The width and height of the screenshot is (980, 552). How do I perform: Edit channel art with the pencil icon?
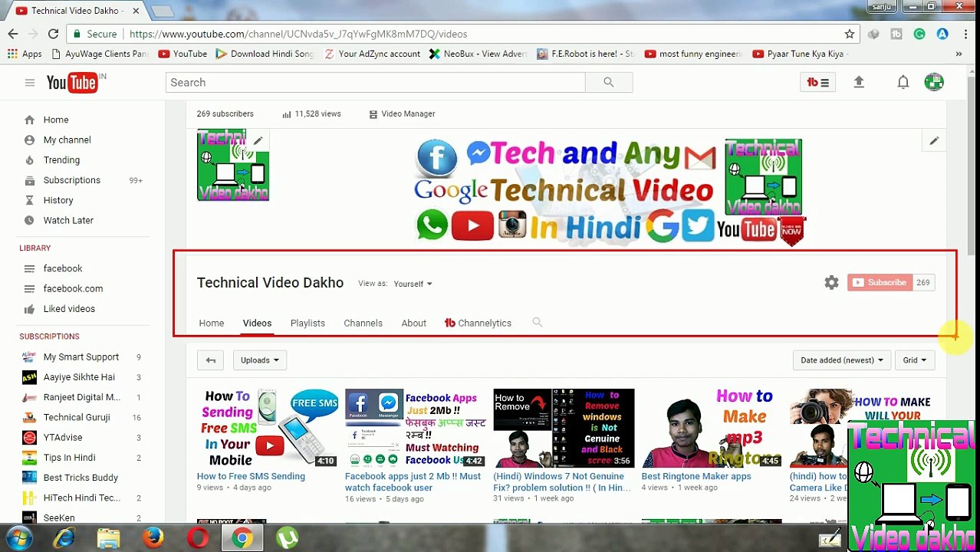coord(934,141)
